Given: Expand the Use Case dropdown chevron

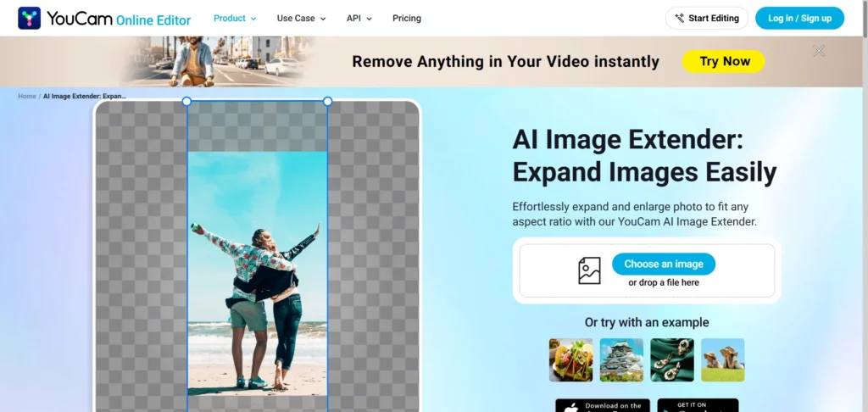Looking at the screenshot, I should (323, 19).
